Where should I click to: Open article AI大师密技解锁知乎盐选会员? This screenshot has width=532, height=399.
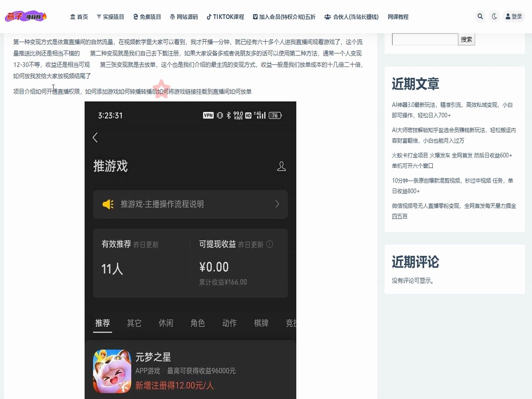pyautogui.click(x=454, y=135)
